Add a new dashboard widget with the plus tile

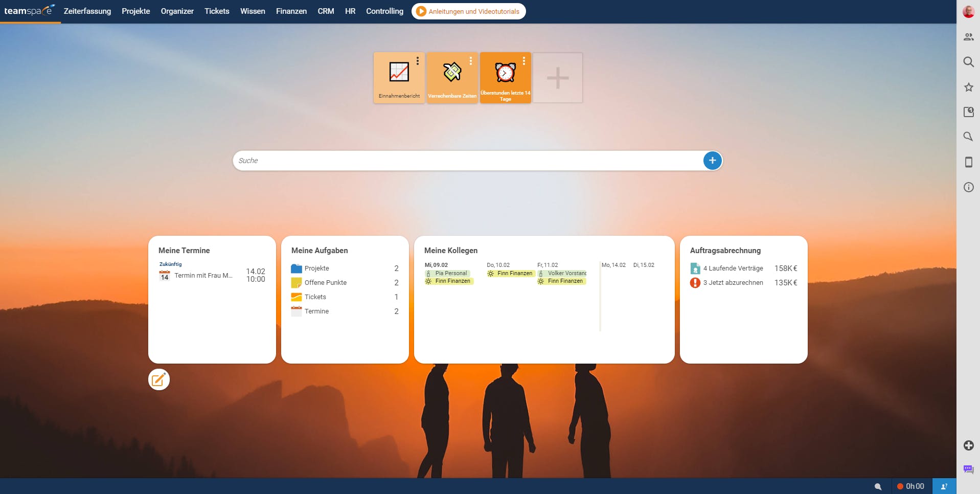(558, 78)
